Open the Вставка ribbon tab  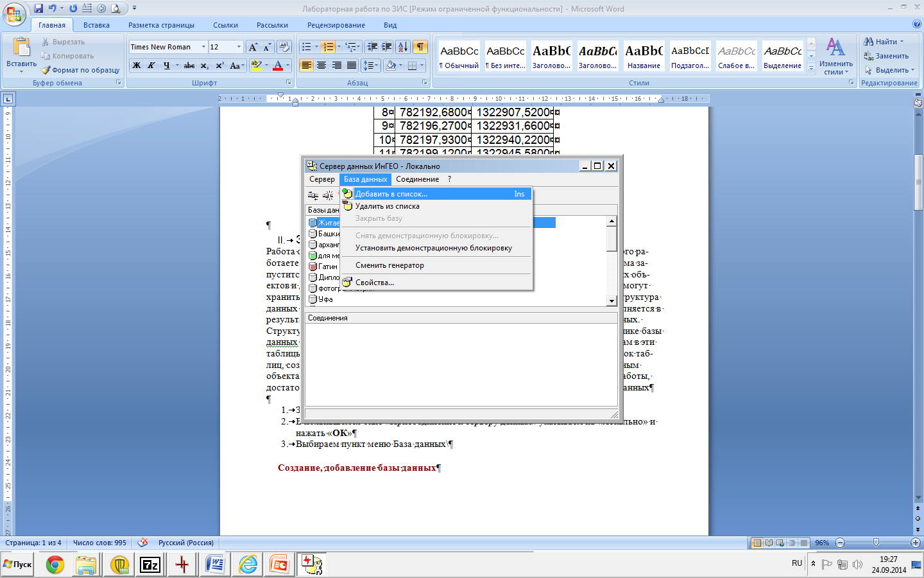(96, 25)
